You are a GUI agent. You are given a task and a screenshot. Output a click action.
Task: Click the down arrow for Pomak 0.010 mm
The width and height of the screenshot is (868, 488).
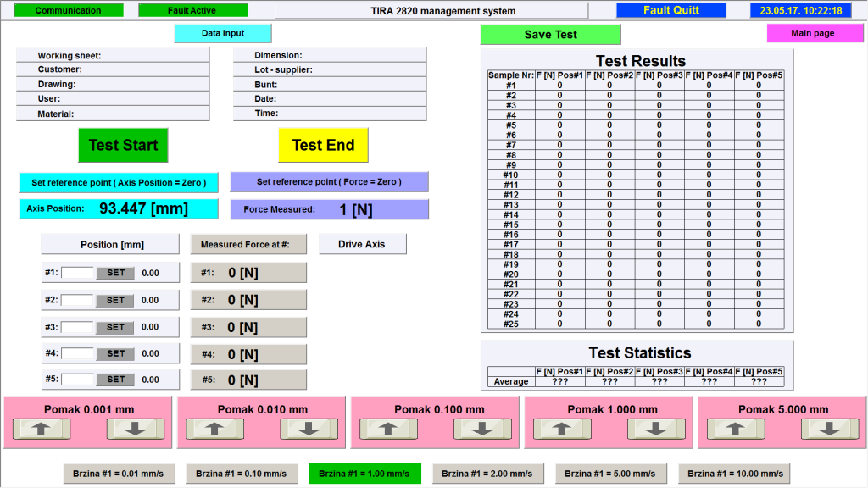[x=310, y=430]
